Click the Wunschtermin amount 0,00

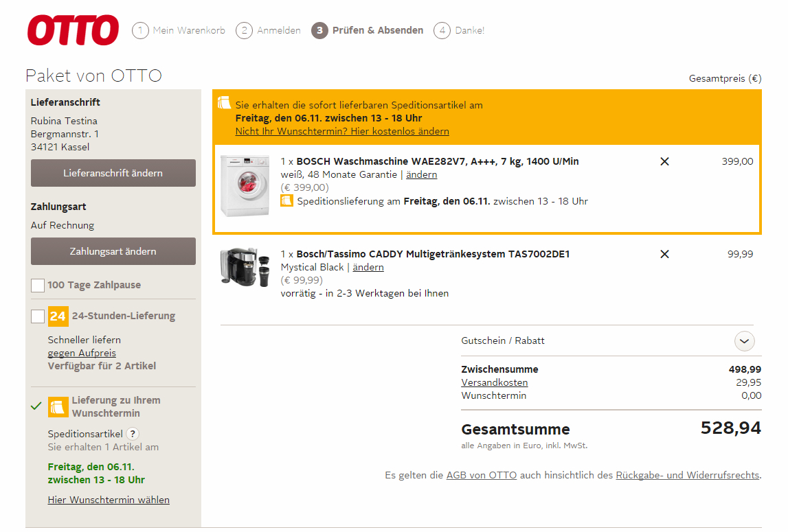click(752, 396)
